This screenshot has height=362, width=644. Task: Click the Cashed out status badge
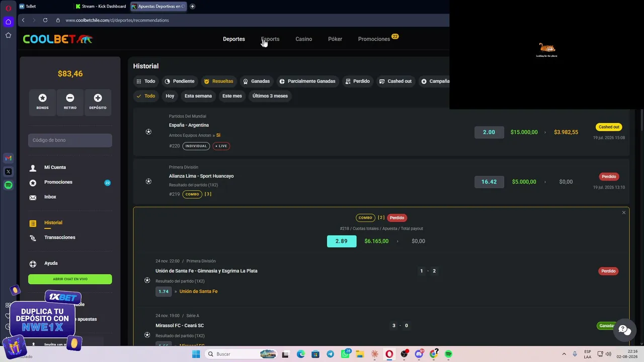pyautogui.click(x=609, y=127)
